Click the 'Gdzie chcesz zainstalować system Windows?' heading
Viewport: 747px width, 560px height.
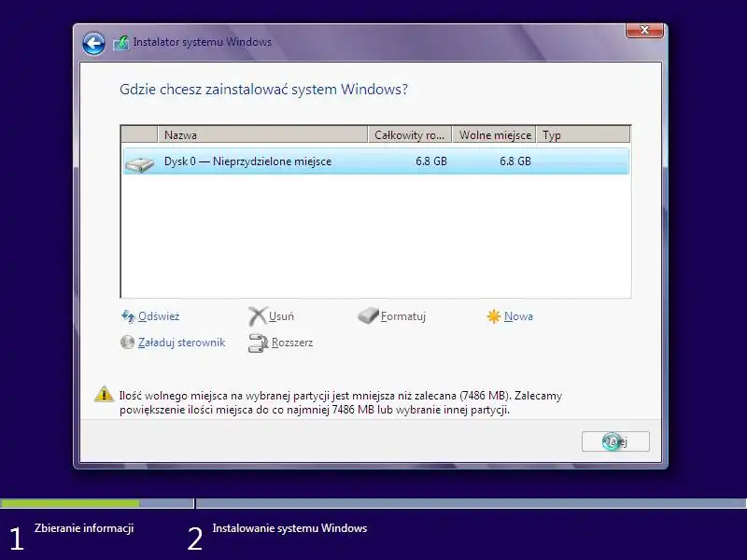(x=263, y=90)
